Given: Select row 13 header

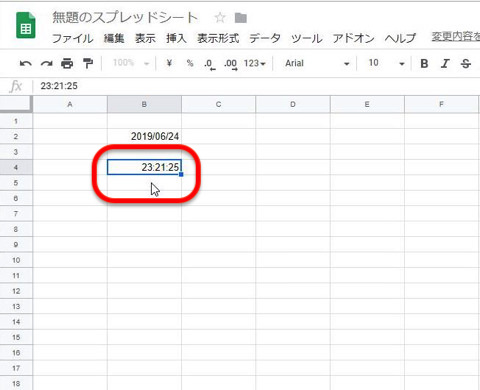Looking at the screenshot, I should 16,306.
